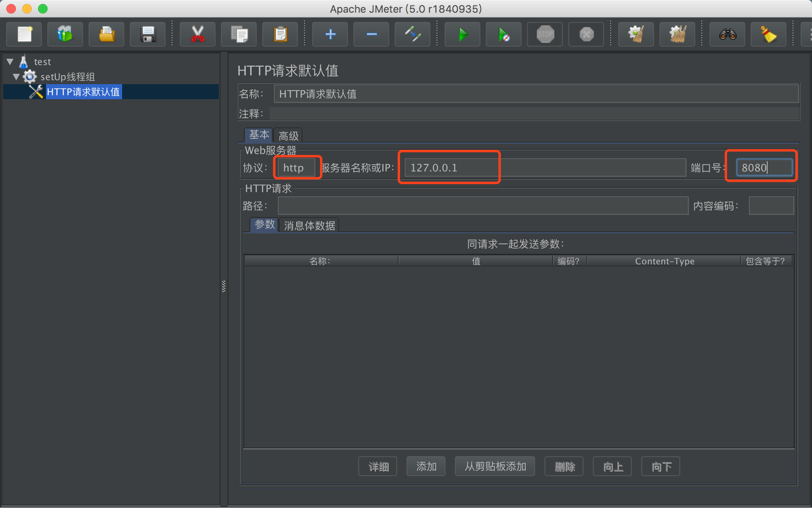
Task: Click the 向上 button
Action: pyautogui.click(x=613, y=466)
